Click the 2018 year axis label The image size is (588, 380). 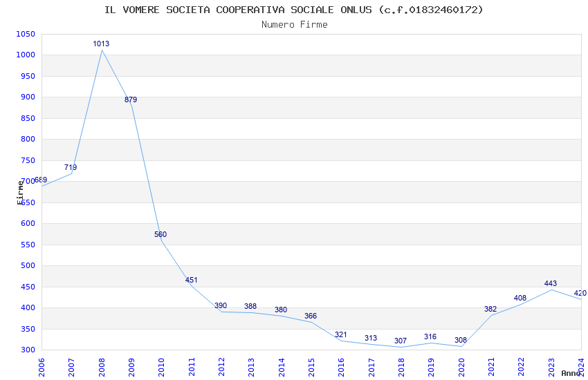401,368
